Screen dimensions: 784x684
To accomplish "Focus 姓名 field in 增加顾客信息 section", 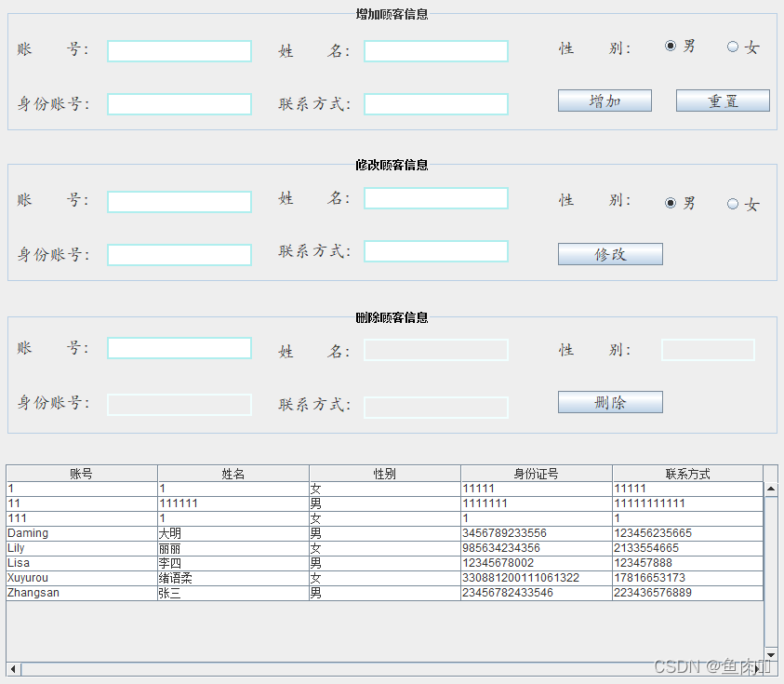I will click(x=436, y=51).
